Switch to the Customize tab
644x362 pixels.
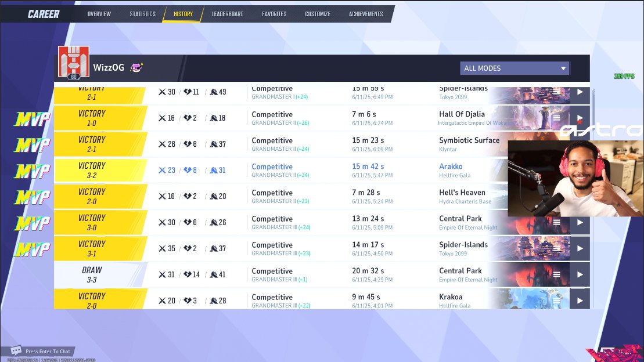pos(318,14)
